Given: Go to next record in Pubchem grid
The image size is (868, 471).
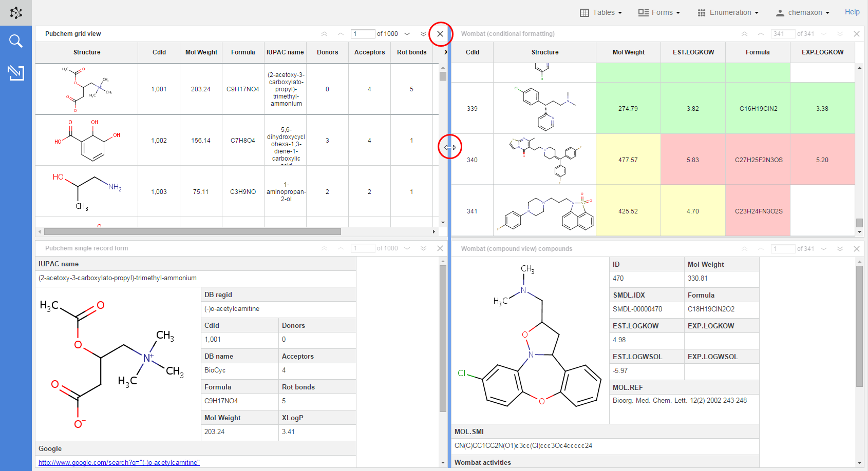Looking at the screenshot, I should pos(407,34).
